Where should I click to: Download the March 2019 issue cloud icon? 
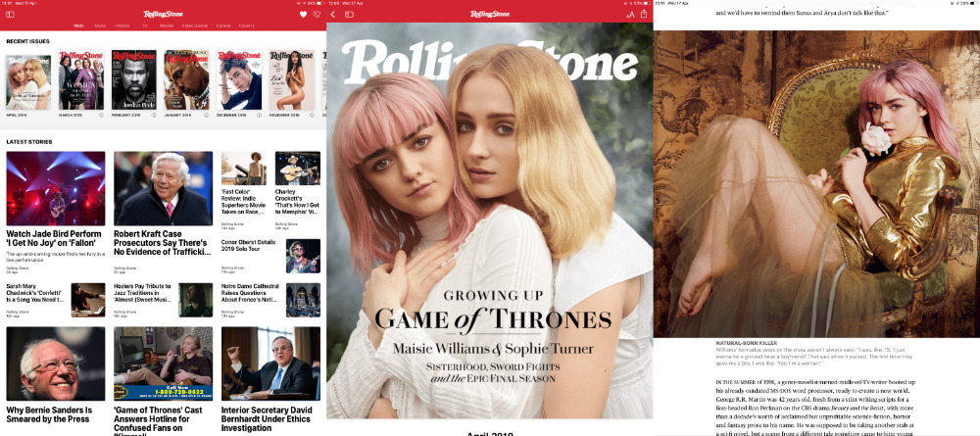[x=101, y=115]
